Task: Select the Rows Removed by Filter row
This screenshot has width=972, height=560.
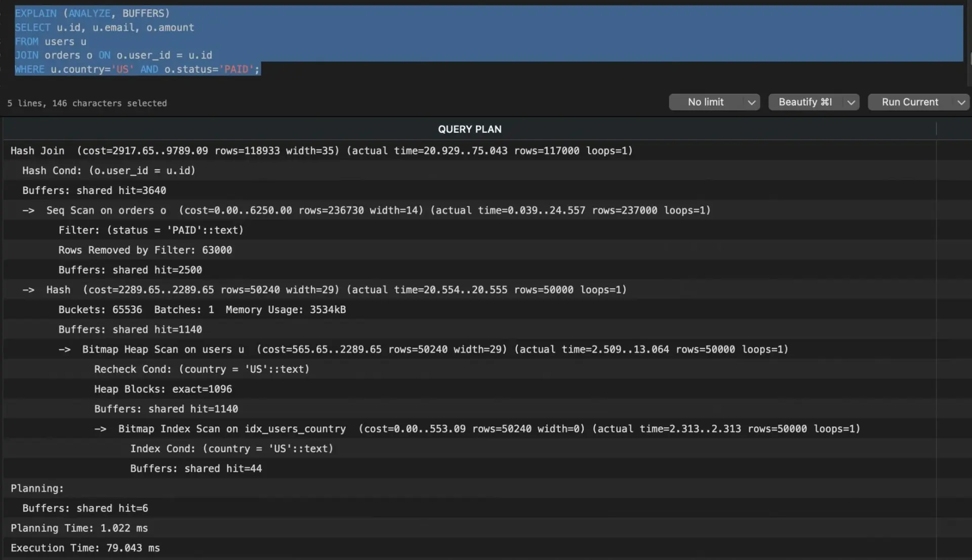Action: click(145, 250)
